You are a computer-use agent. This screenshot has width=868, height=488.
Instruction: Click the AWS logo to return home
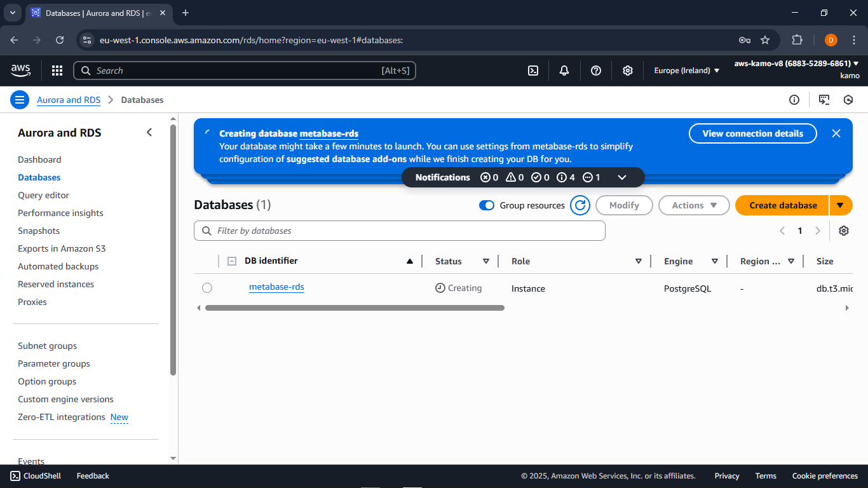point(20,71)
